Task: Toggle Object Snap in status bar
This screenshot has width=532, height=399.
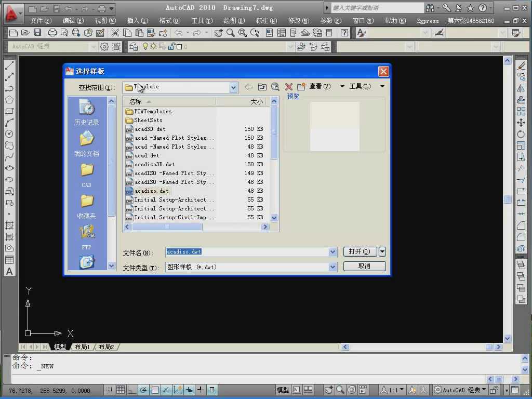Action: 155,390
